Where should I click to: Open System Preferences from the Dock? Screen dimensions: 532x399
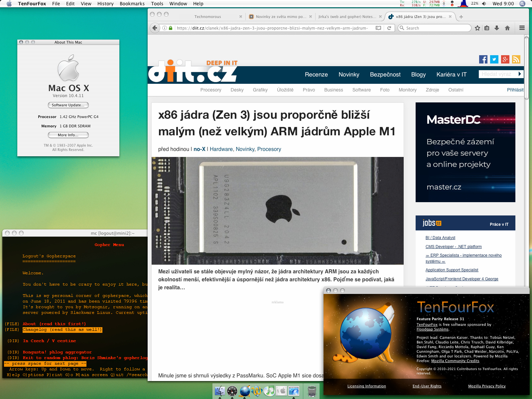coord(282,391)
